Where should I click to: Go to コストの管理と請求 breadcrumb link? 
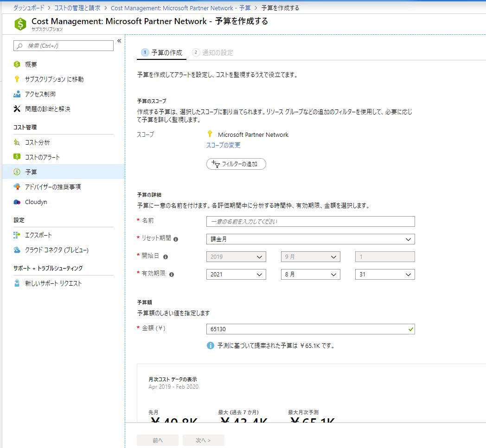coord(77,8)
